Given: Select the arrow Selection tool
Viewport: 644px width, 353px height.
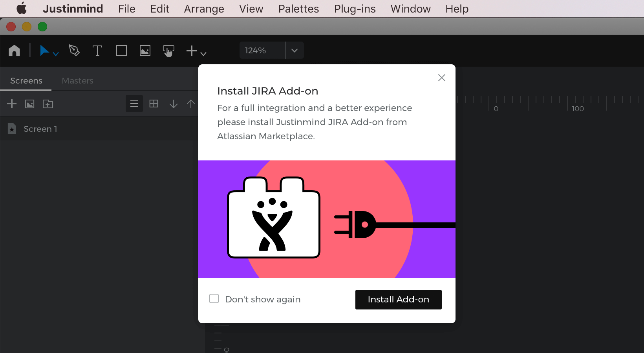Looking at the screenshot, I should (x=44, y=50).
